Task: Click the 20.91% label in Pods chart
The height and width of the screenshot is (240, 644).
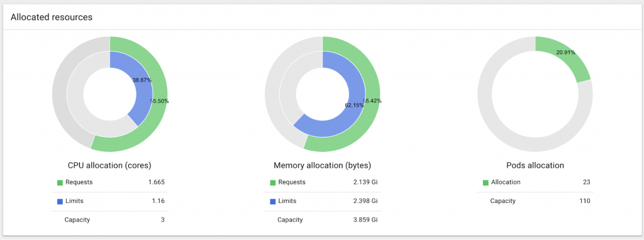Action: pos(565,53)
